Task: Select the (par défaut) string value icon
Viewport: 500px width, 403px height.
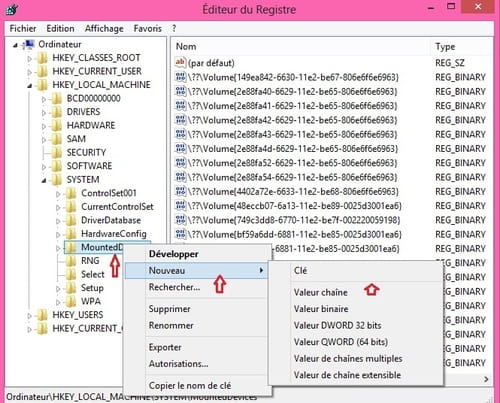Action: coord(180,63)
